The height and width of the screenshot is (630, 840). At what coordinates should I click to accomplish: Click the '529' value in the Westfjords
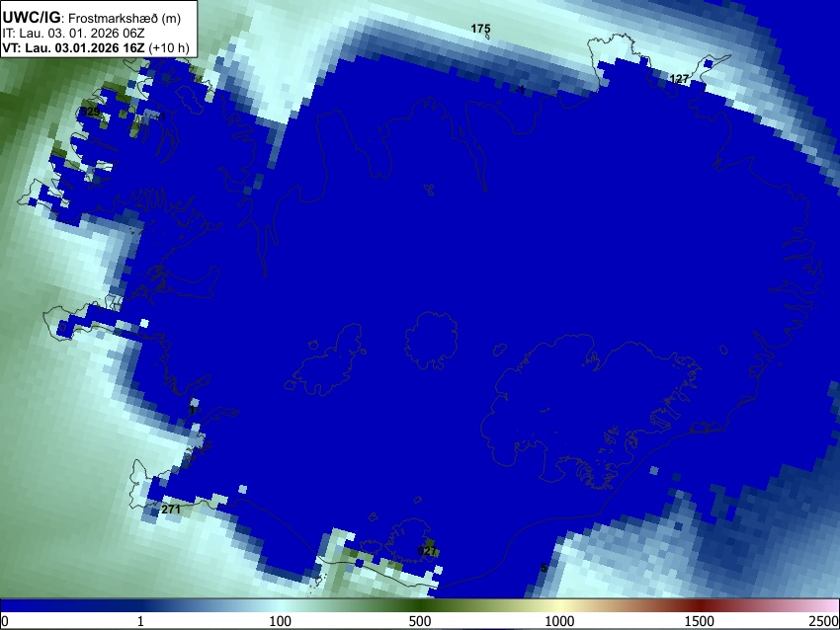(91, 112)
